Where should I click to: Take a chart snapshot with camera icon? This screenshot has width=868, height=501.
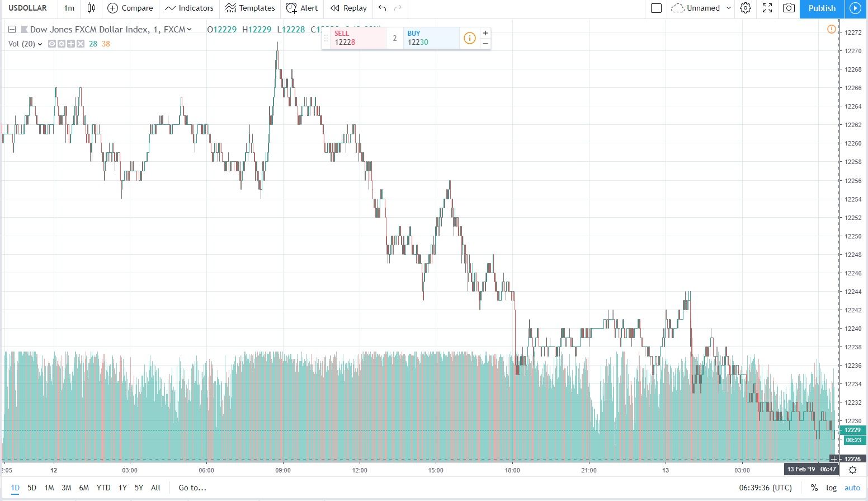tap(789, 8)
